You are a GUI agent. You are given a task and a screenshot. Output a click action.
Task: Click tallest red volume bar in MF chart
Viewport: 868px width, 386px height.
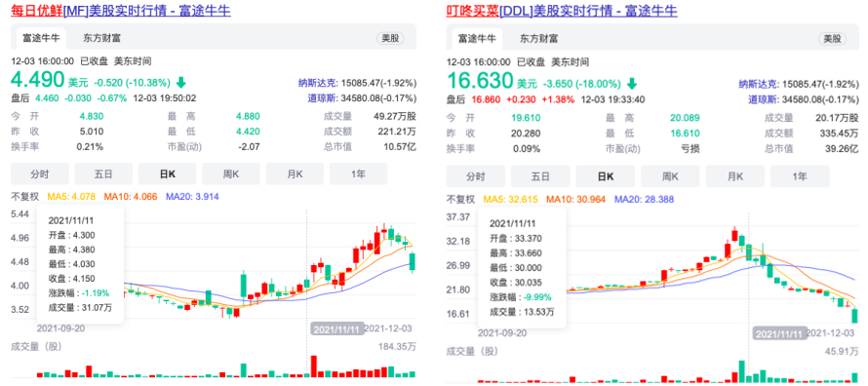314,367
